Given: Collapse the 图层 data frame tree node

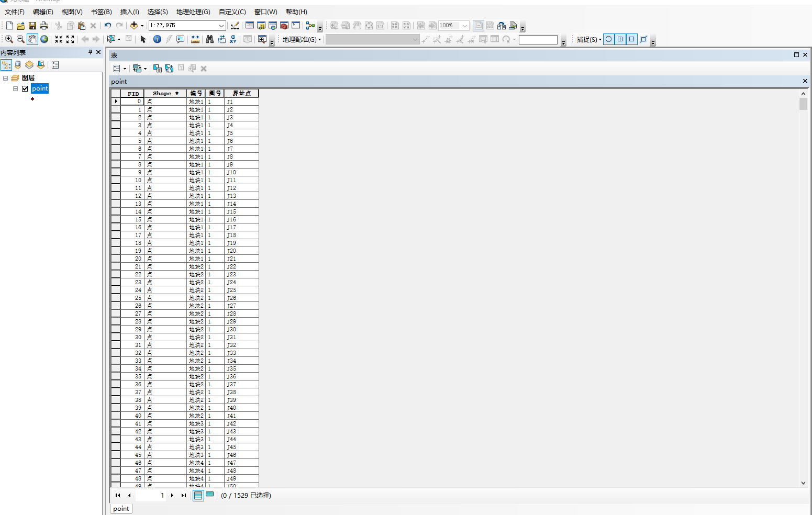Looking at the screenshot, I should 6,78.
